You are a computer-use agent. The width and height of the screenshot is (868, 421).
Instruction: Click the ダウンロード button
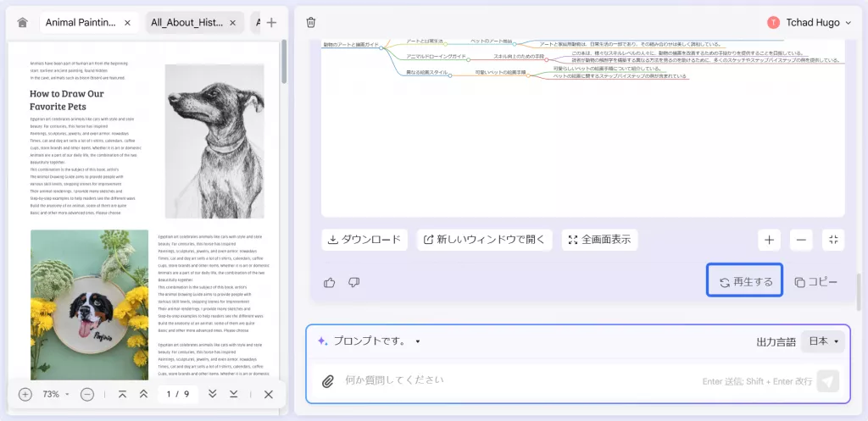pyautogui.click(x=364, y=240)
